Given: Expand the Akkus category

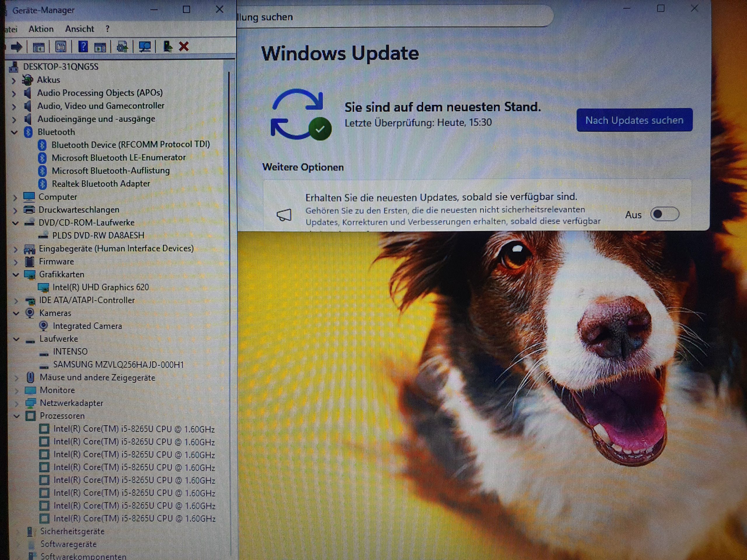Looking at the screenshot, I should (x=14, y=80).
